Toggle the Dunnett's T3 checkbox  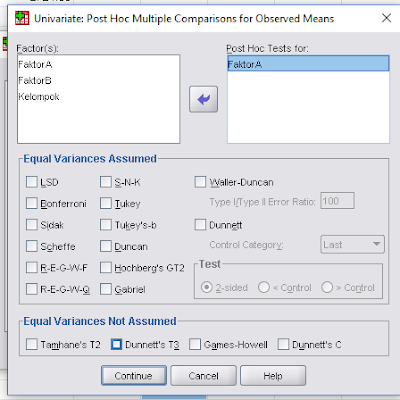pyautogui.click(x=116, y=344)
